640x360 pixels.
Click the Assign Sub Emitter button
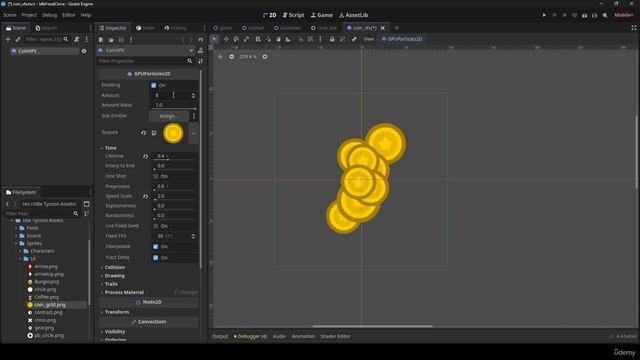tap(169, 116)
